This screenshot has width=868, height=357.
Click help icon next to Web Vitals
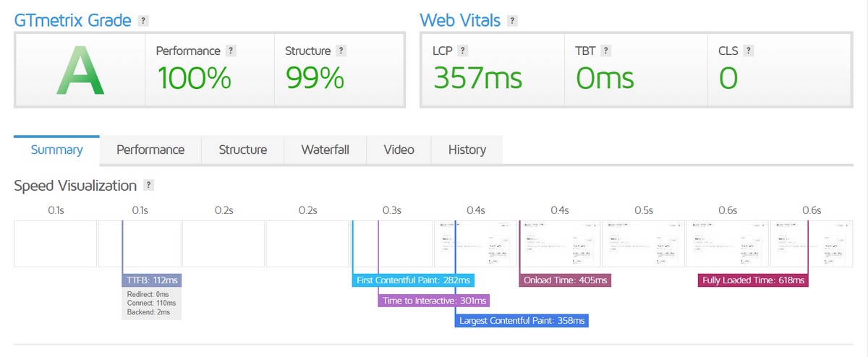(x=512, y=21)
